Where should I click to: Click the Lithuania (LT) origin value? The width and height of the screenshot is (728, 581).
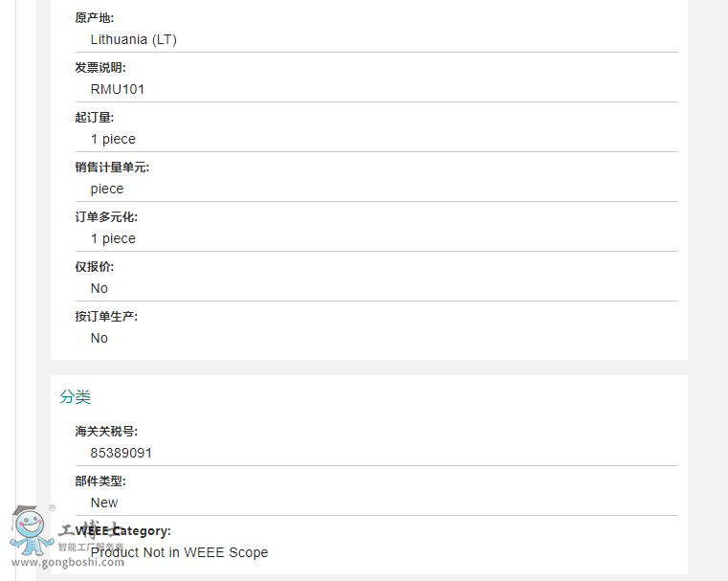click(134, 39)
